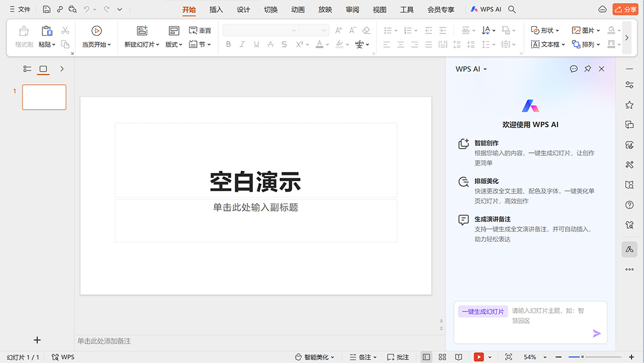Open the File (文件) menu
The image size is (644, 363).
[x=20, y=9]
